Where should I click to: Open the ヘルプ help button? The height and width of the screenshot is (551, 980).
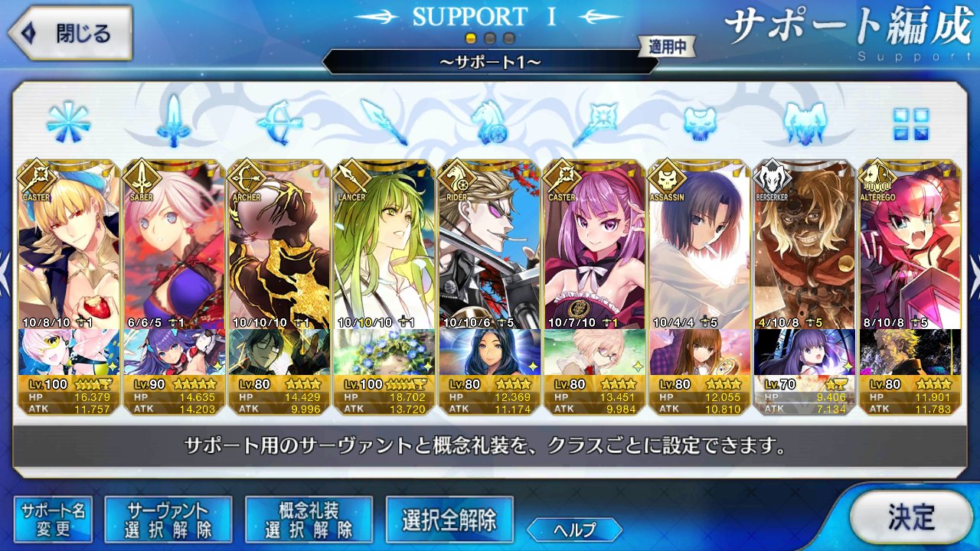(574, 529)
